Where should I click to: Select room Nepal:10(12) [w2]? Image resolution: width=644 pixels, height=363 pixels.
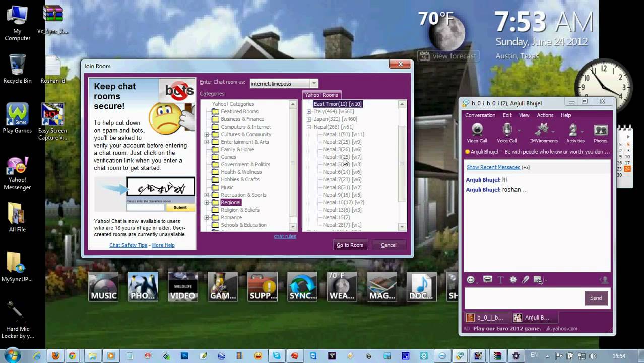pyautogui.click(x=343, y=202)
